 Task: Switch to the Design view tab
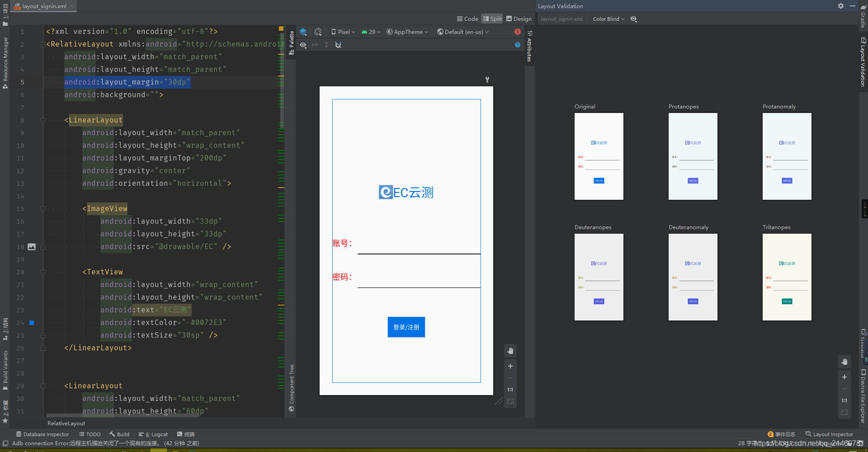pyautogui.click(x=519, y=19)
